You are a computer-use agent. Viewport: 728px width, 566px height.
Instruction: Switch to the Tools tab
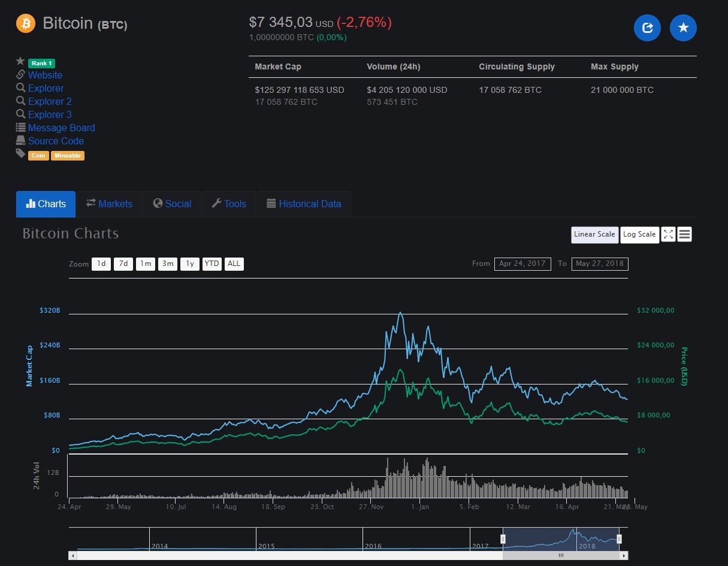click(229, 204)
